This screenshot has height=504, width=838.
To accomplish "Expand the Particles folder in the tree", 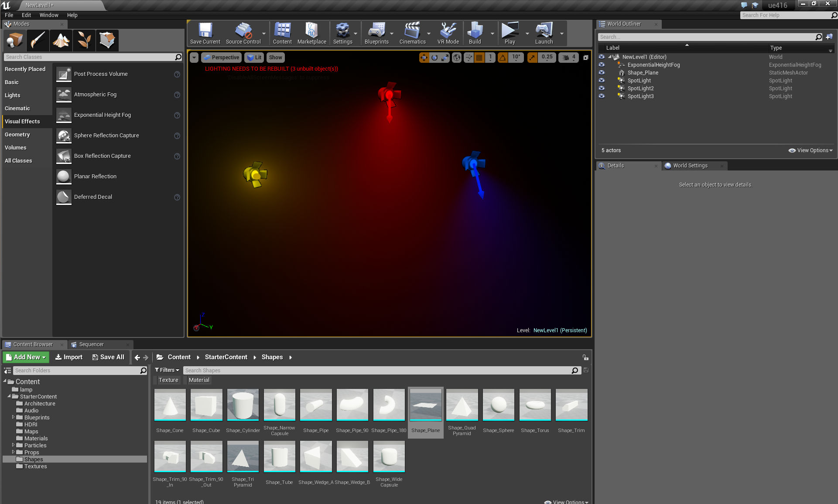I will [13, 445].
